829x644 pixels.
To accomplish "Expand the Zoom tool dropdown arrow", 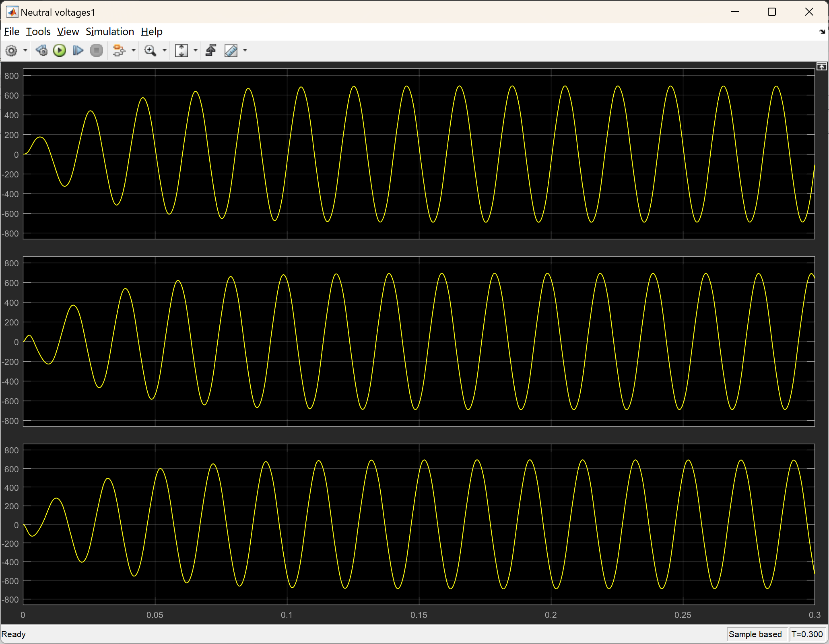I will pos(164,51).
